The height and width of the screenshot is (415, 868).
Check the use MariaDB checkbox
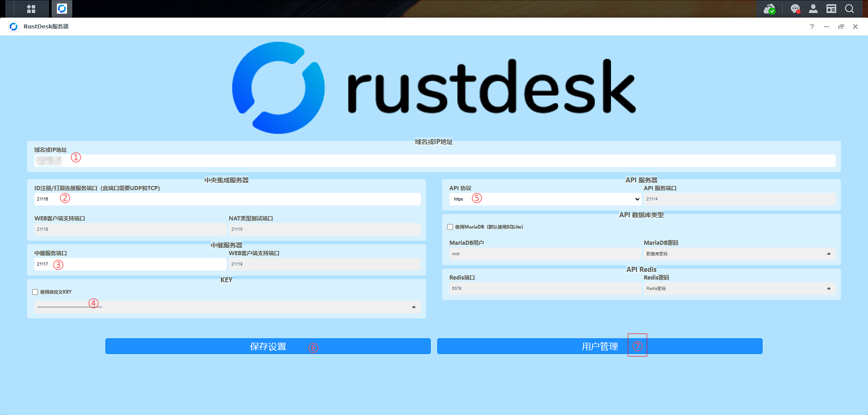(450, 227)
